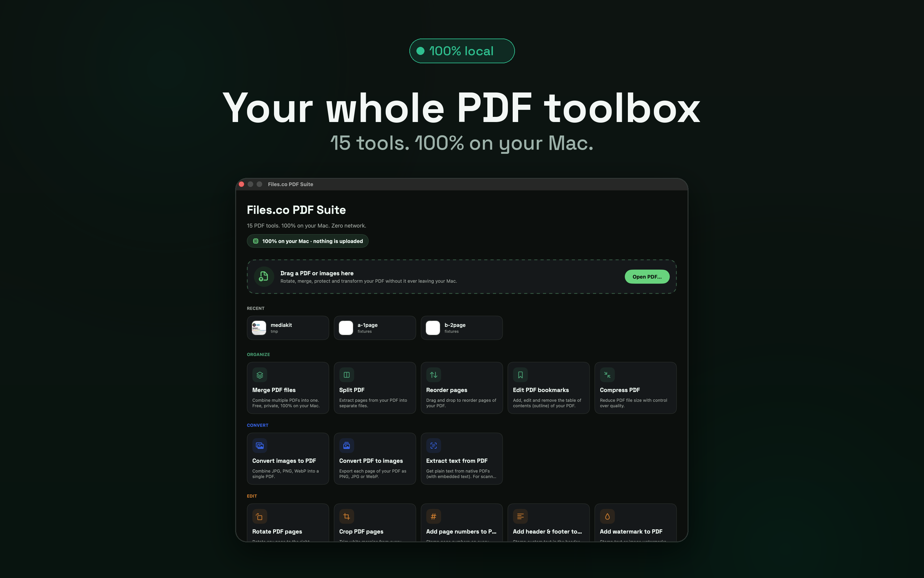Open the a-1page recent file thumbnail

346,328
